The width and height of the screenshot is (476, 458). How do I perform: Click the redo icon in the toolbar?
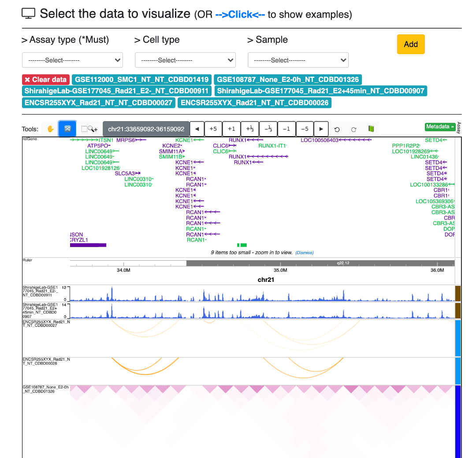point(353,129)
